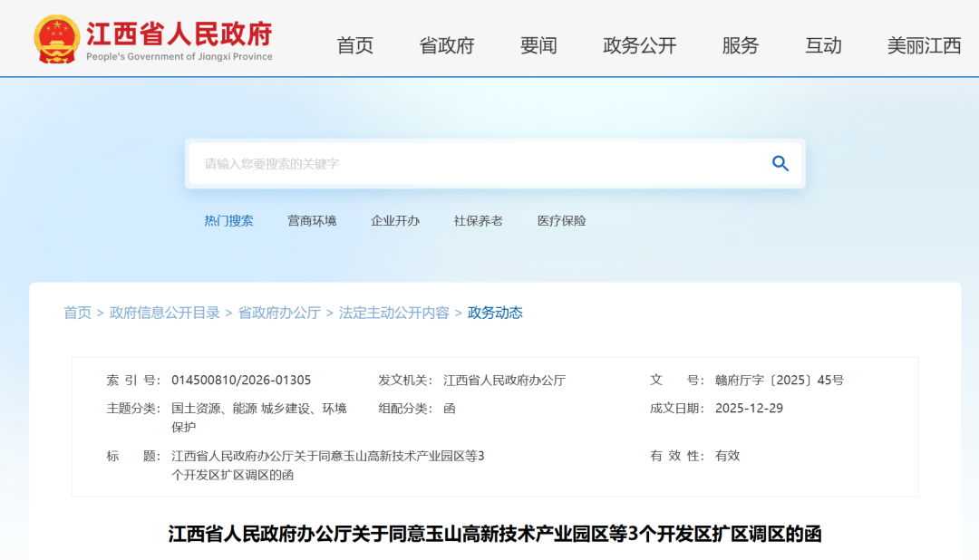Open the 省政府 navigation menu
The height and width of the screenshot is (560, 979).
click(446, 45)
